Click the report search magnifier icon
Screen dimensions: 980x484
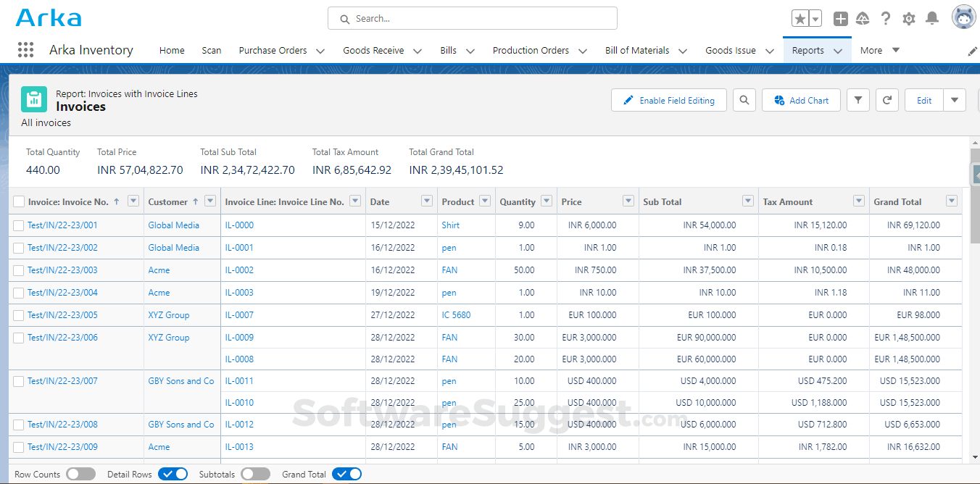coord(744,100)
